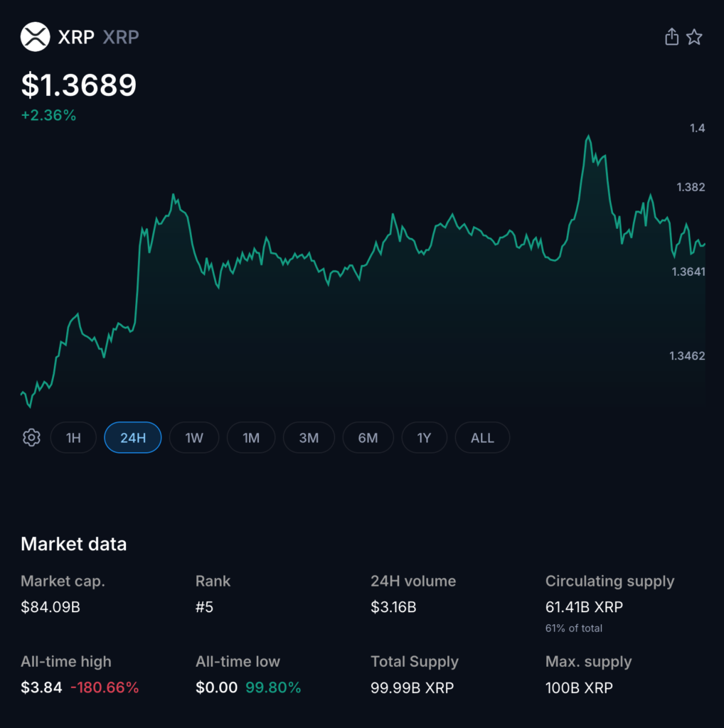Star XRP to add it to favorites
This screenshot has width=724, height=728.
click(x=694, y=37)
